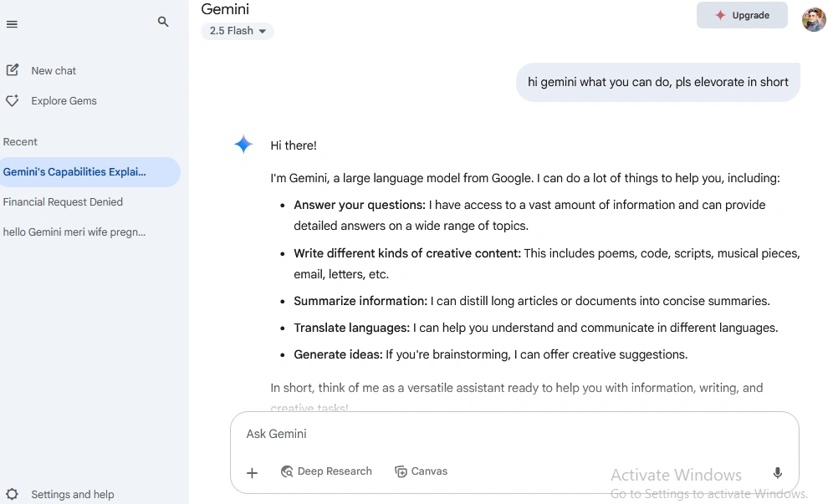Open Settings and help

tap(72, 495)
